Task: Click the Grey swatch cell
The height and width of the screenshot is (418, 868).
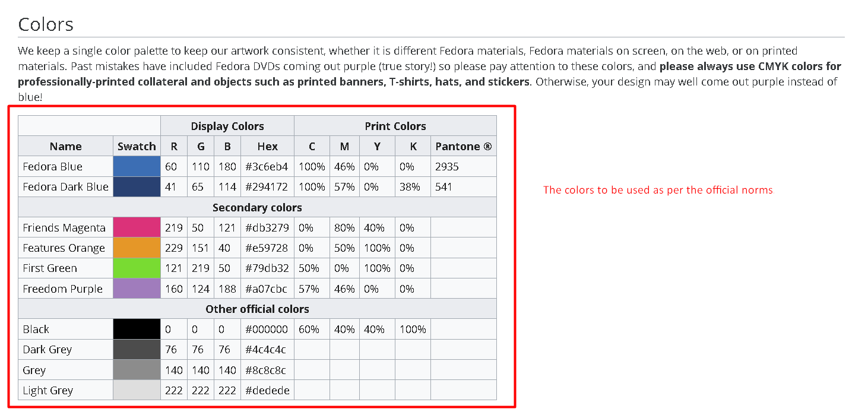Action: tap(137, 370)
